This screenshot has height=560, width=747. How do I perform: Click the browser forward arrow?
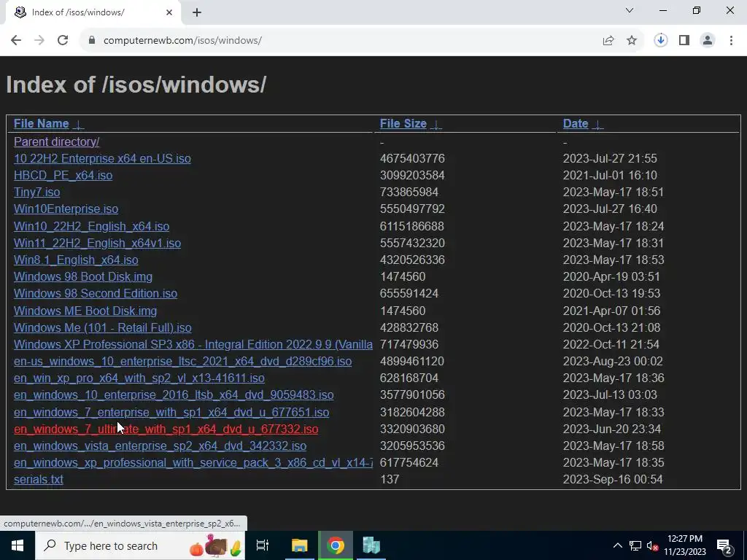tap(39, 41)
